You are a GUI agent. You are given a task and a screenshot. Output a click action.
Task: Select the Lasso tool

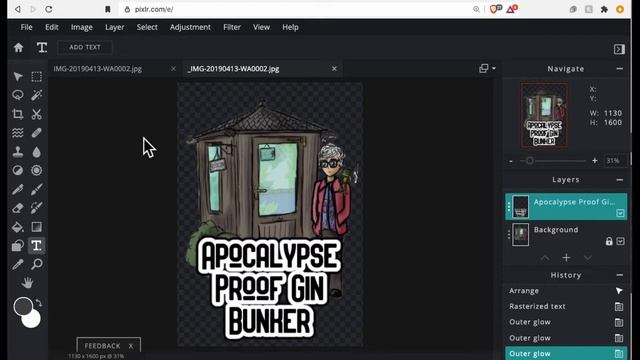[x=18, y=95]
